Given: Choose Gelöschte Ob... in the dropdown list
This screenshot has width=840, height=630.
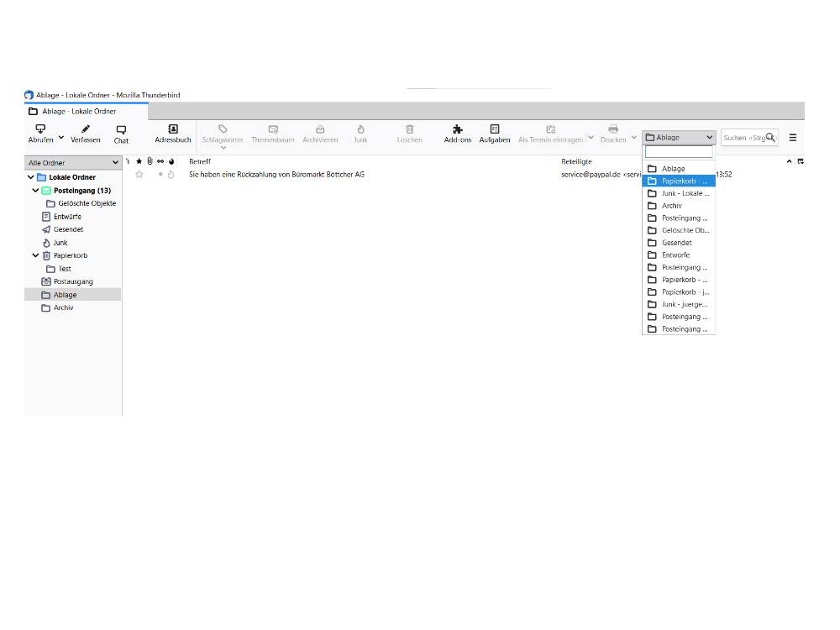Looking at the screenshot, I should (x=679, y=230).
